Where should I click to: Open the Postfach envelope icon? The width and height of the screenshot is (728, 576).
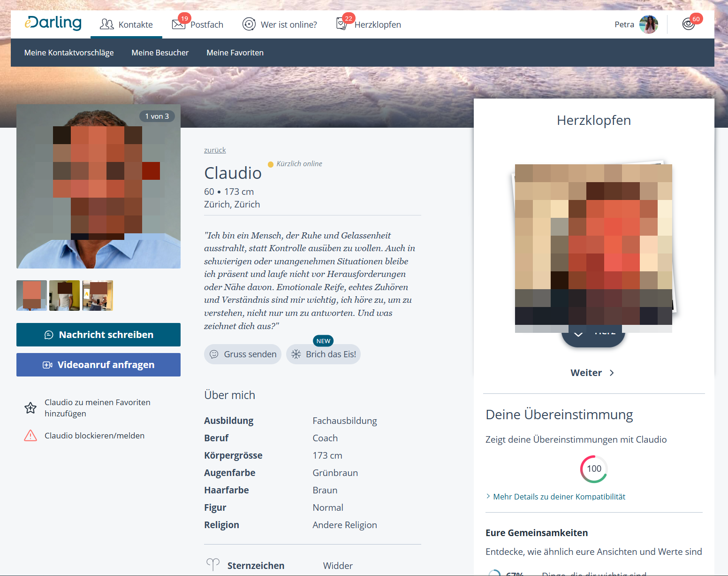tap(179, 24)
